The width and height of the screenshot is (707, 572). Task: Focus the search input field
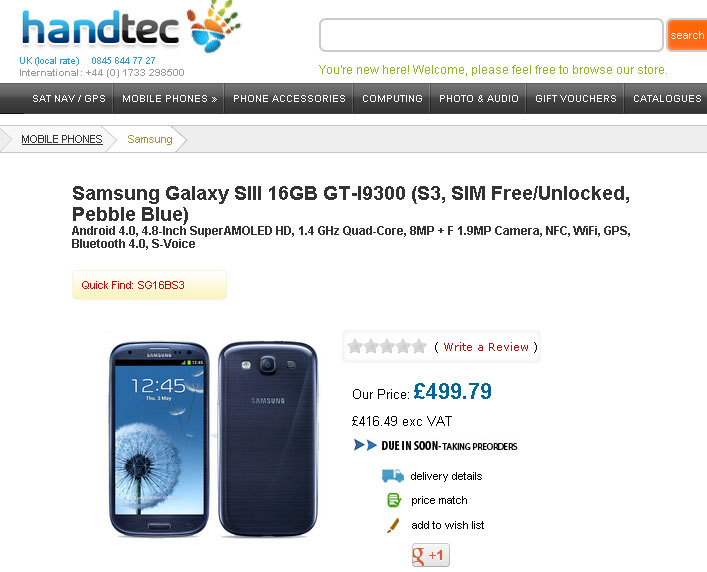[491, 35]
